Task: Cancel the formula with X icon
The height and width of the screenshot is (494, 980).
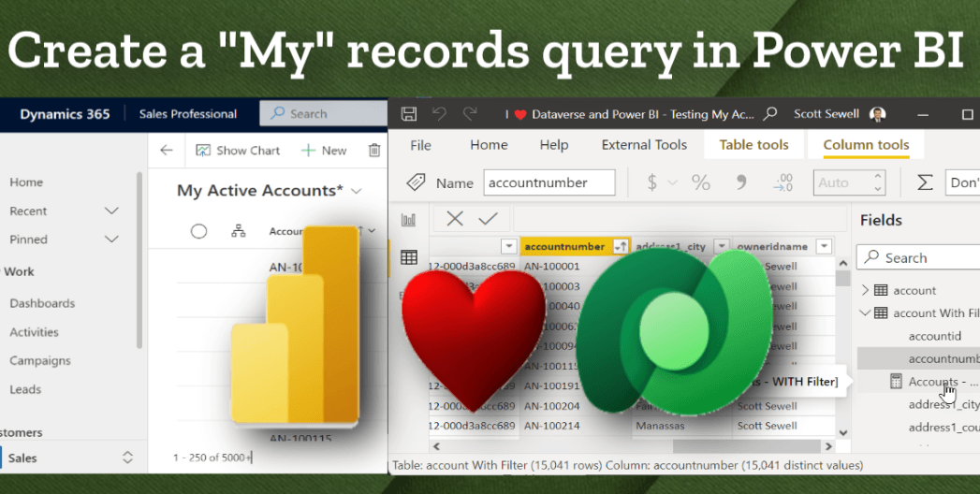Action: pyautogui.click(x=455, y=218)
